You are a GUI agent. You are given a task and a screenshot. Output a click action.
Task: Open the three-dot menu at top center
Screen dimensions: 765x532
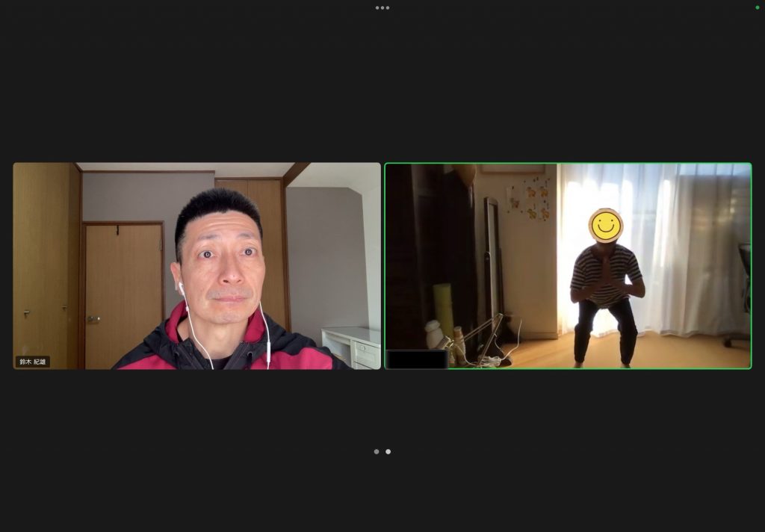(x=382, y=7)
